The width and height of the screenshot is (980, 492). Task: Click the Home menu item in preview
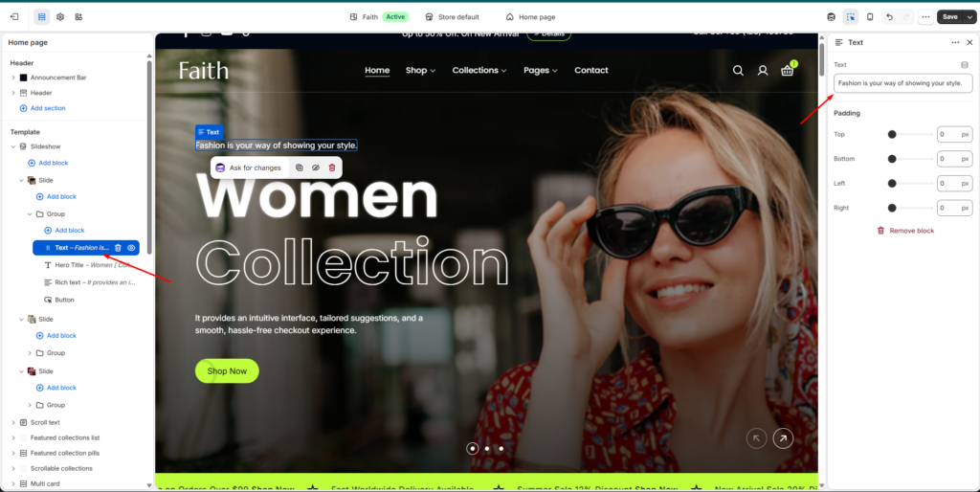tap(377, 70)
